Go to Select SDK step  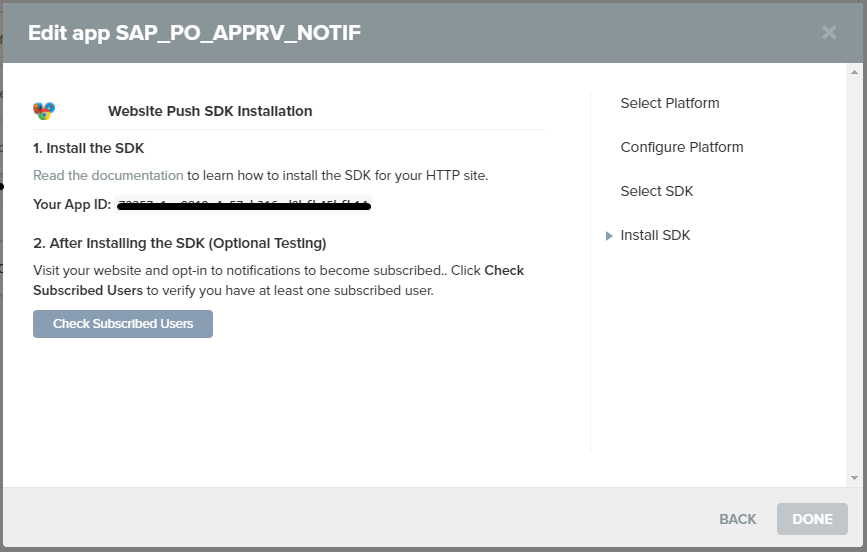coord(656,191)
